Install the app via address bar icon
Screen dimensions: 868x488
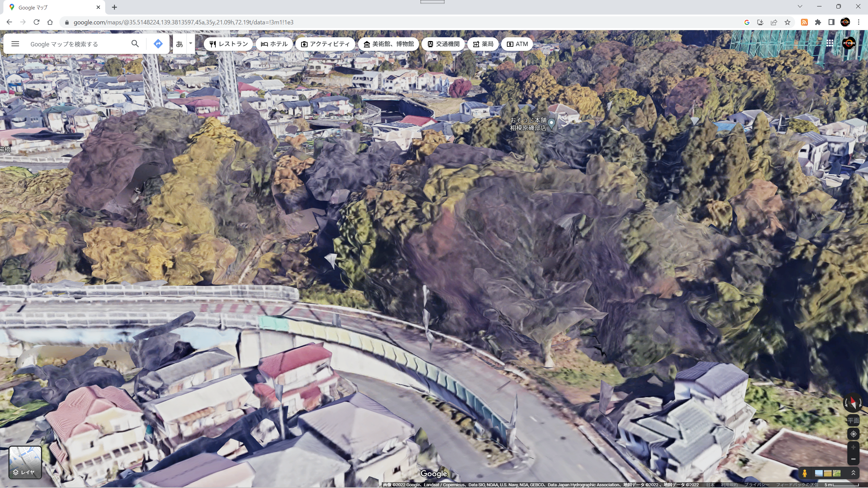pos(760,22)
